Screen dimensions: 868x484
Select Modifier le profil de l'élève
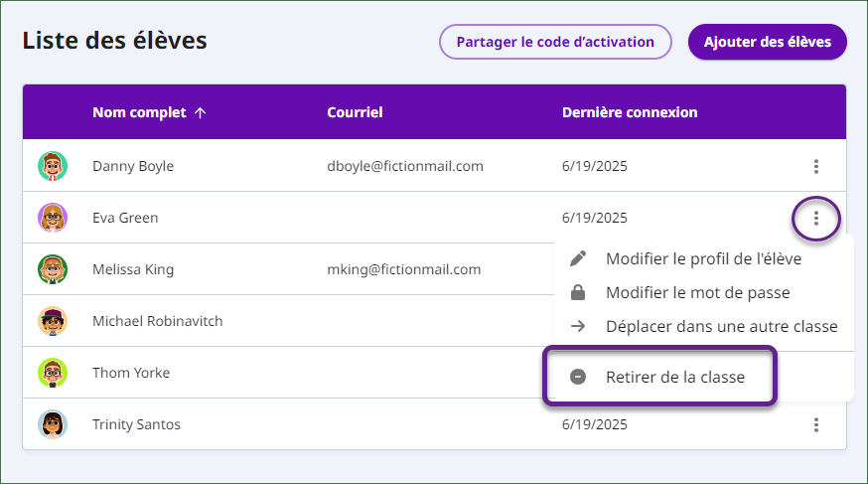click(703, 258)
